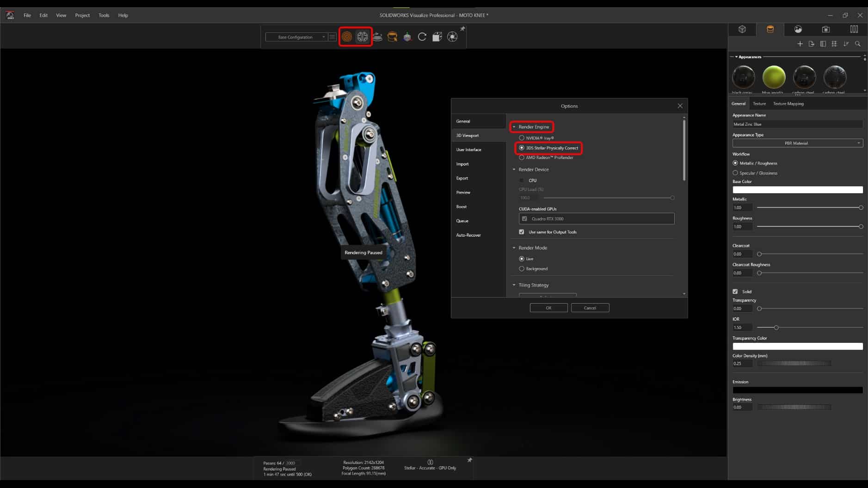Select the NVIDIA Iray render engine radio button
The width and height of the screenshot is (868, 488).
[522, 137]
